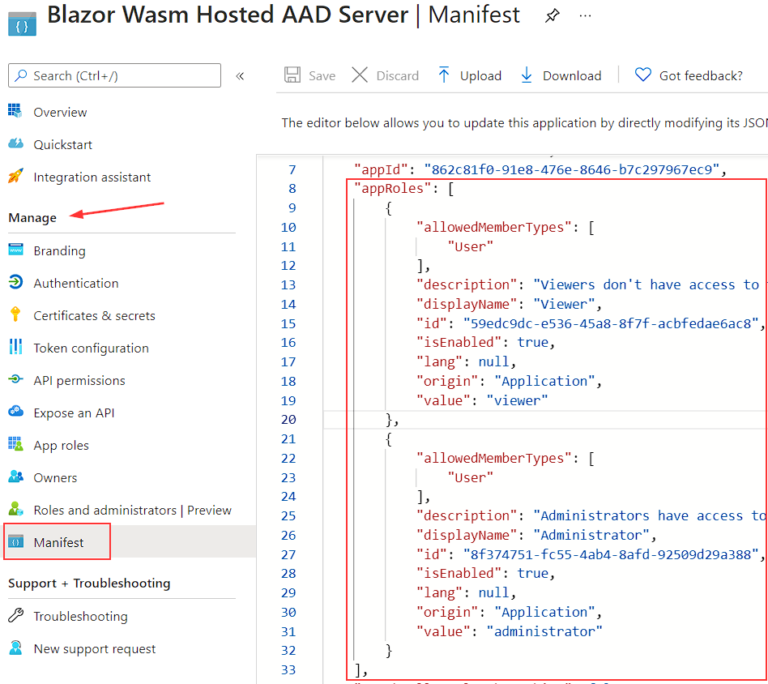Download the manifest file

point(560,76)
